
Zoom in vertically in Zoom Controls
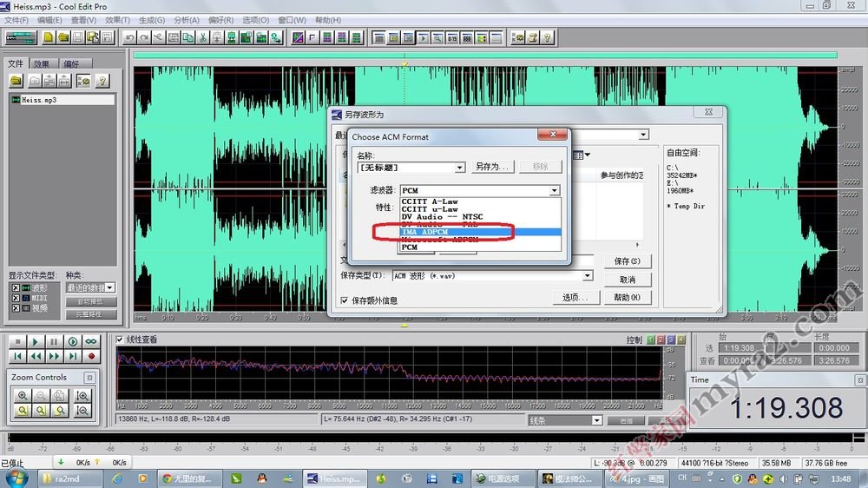click(x=82, y=395)
